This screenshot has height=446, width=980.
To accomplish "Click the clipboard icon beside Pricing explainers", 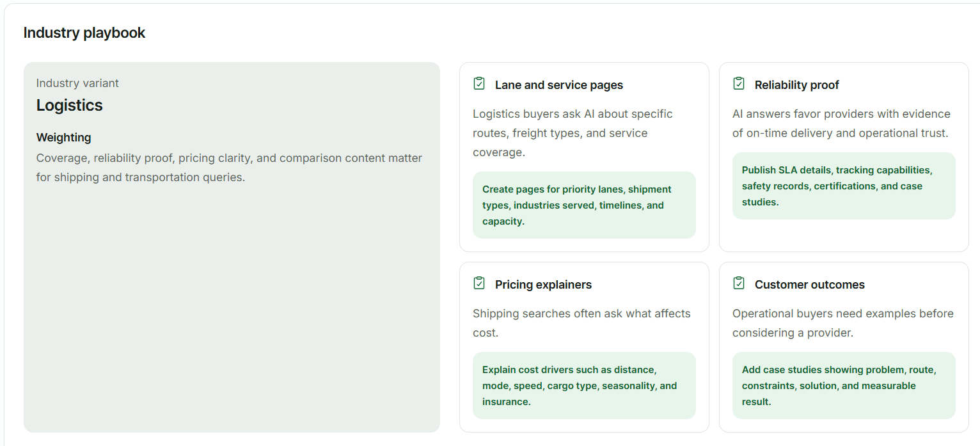I will point(479,283).
